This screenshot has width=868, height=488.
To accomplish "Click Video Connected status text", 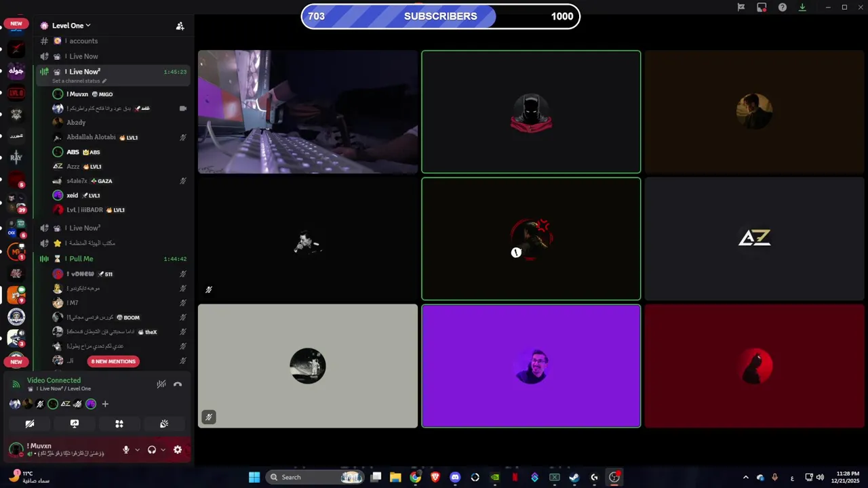I will click(54, 380).
